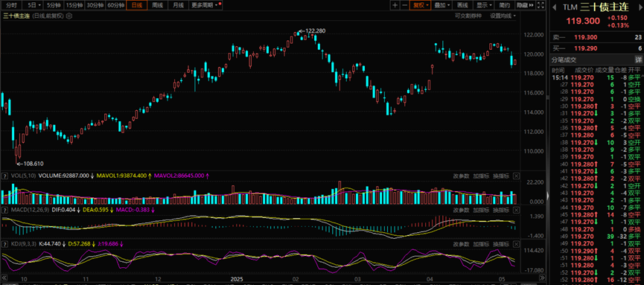This screenshot has width=644, height=285.
Task: Switch to 60分钟 chart period
Action: pos(115,5)
